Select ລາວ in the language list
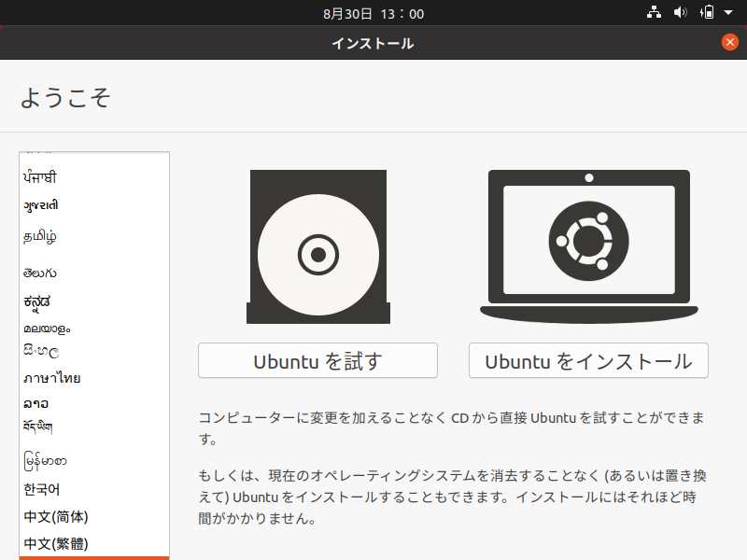The image size is (747, 560). 94,404
